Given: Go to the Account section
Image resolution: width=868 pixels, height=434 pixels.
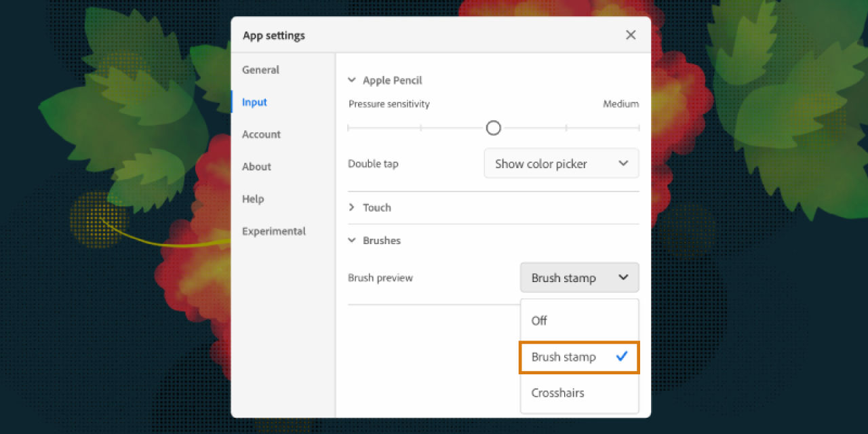Looking at the screenshot, I should coord(261,134).
